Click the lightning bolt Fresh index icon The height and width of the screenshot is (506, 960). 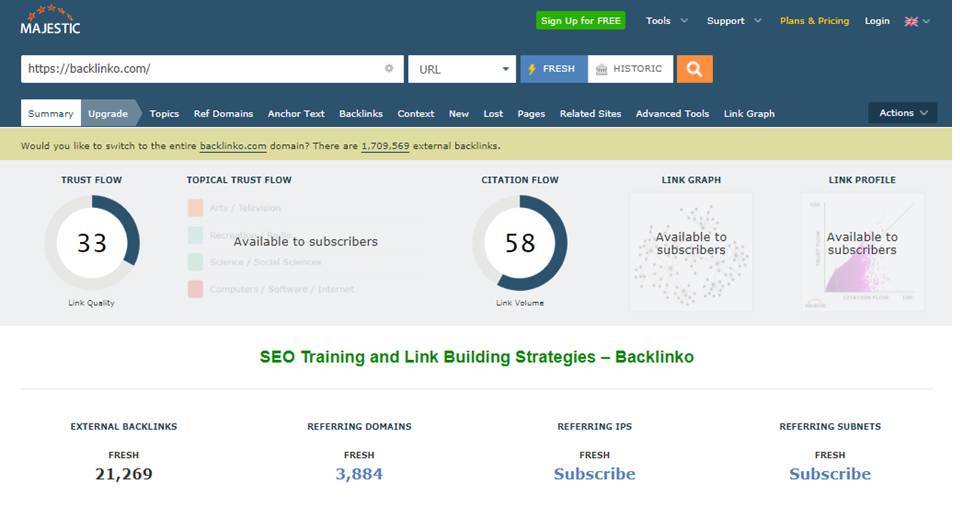pos(532,69)
